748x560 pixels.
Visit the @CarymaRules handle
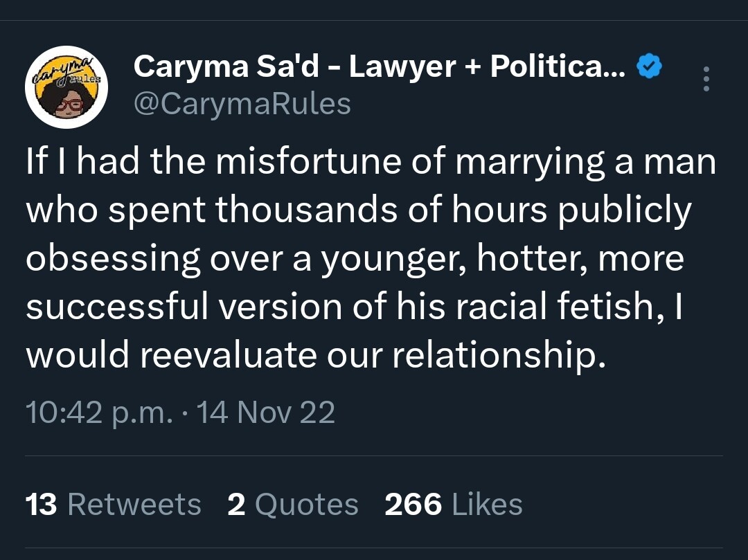tap(242, 104)
